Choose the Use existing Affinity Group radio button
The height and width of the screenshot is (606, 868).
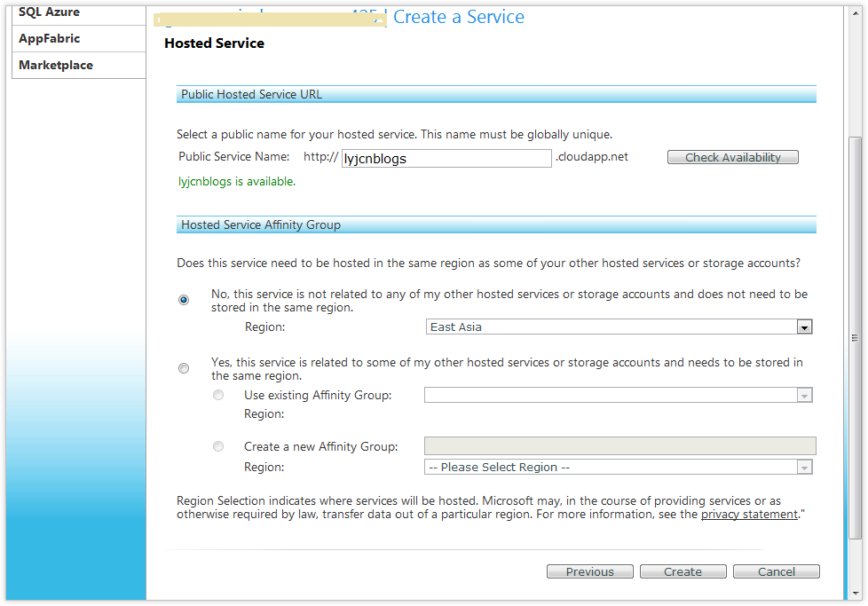point(218,395)
